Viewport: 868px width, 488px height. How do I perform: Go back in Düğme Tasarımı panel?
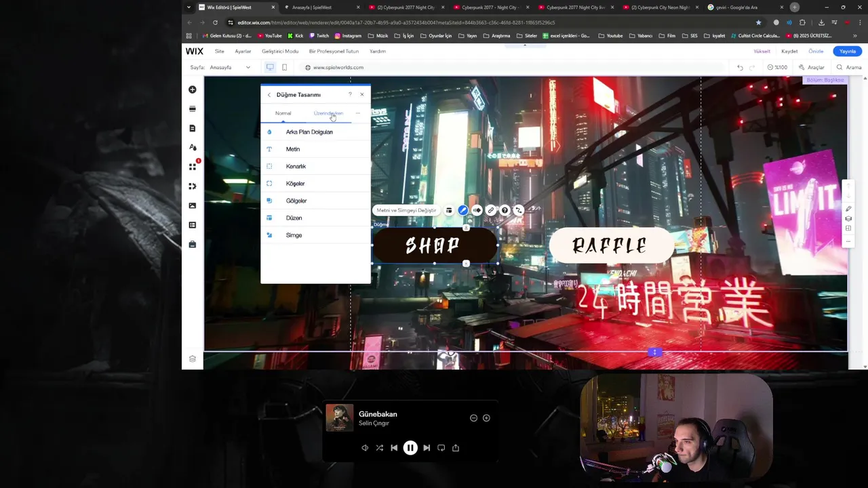pyautogui.click(x=269, y=95)
